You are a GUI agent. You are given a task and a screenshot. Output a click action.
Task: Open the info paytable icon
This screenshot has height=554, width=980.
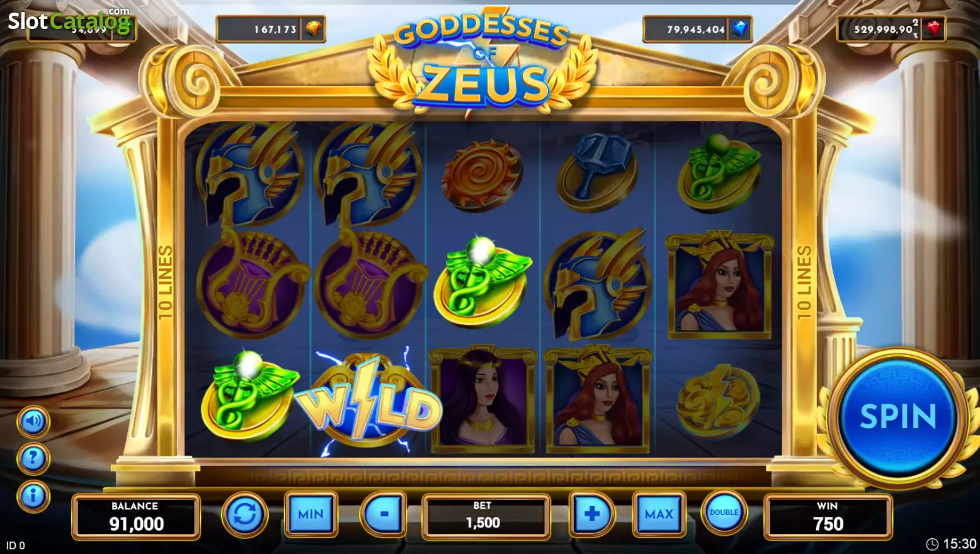33,496
